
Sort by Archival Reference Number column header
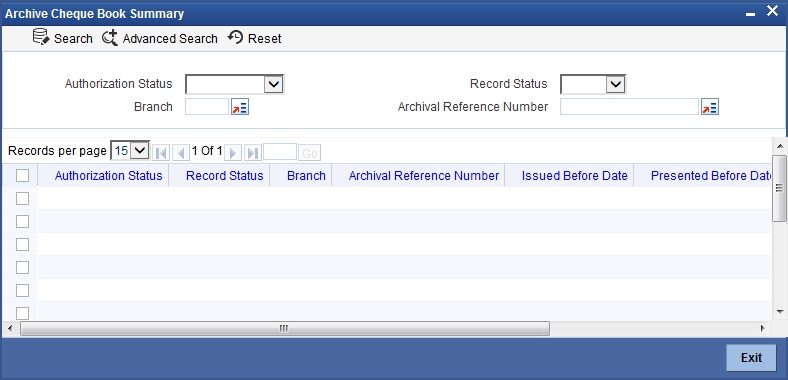click(x=424, y=175)
